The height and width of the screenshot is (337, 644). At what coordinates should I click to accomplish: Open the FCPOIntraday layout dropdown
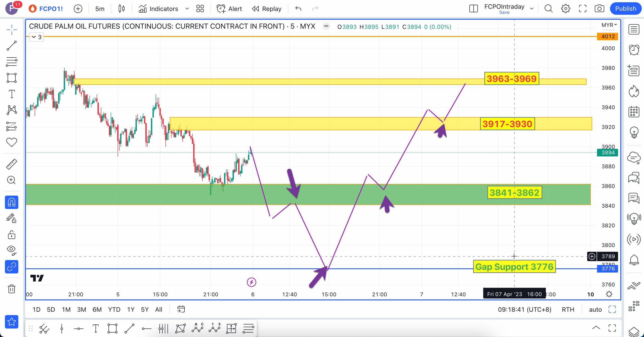point(532,9)
